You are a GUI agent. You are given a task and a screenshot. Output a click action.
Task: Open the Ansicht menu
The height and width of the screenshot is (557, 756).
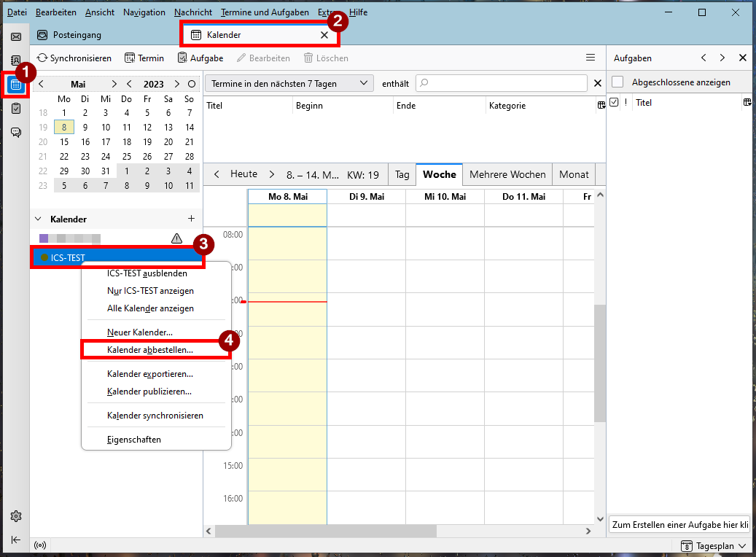[100, 12]
